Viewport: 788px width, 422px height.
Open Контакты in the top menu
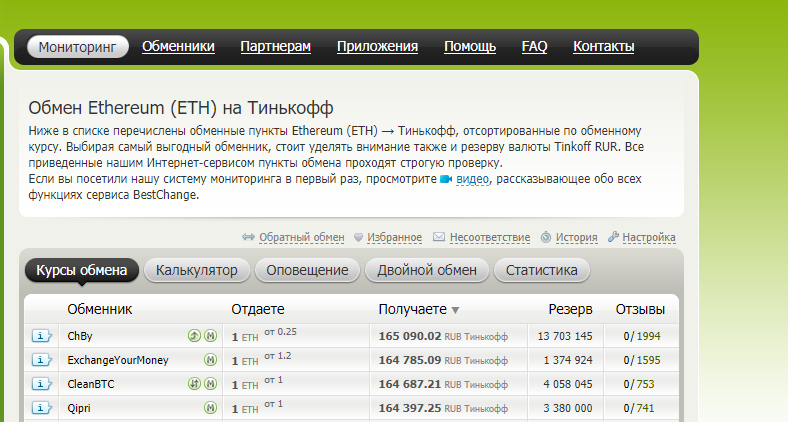tap(604, 46)
